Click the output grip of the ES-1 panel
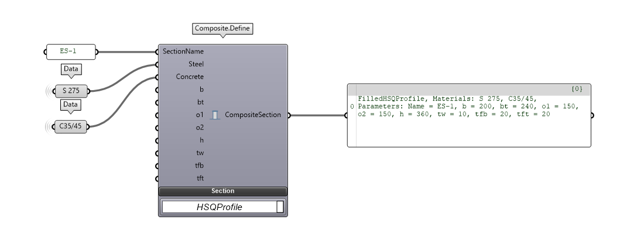 (97, 52)
